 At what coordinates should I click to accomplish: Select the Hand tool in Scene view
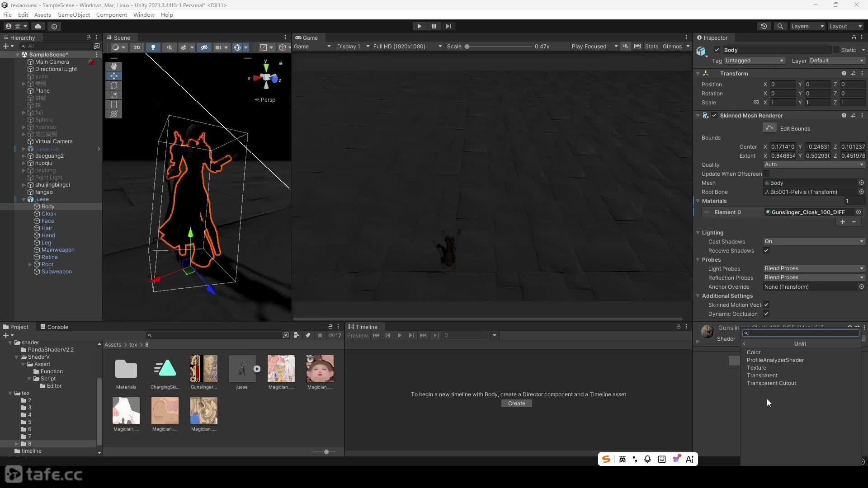(x=113, y=66)
